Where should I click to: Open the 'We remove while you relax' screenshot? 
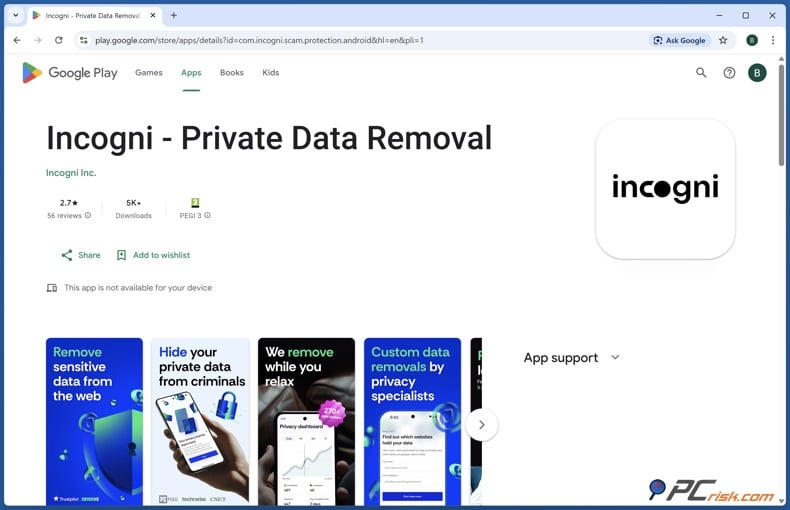point(306,421)
